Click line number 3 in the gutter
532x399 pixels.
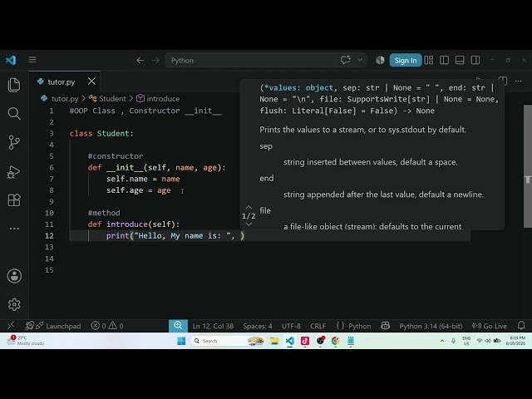[52, 133]
